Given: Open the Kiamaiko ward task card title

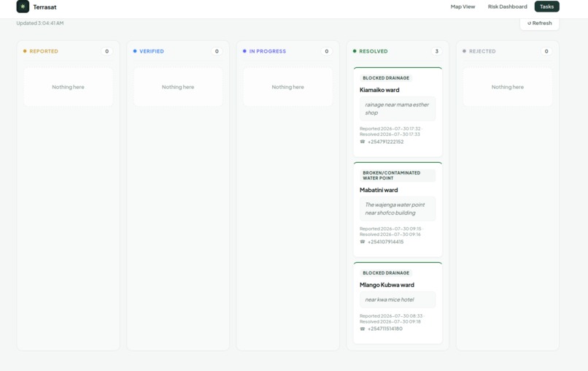Looking at the screenshot, I should (x=379, y=90).
